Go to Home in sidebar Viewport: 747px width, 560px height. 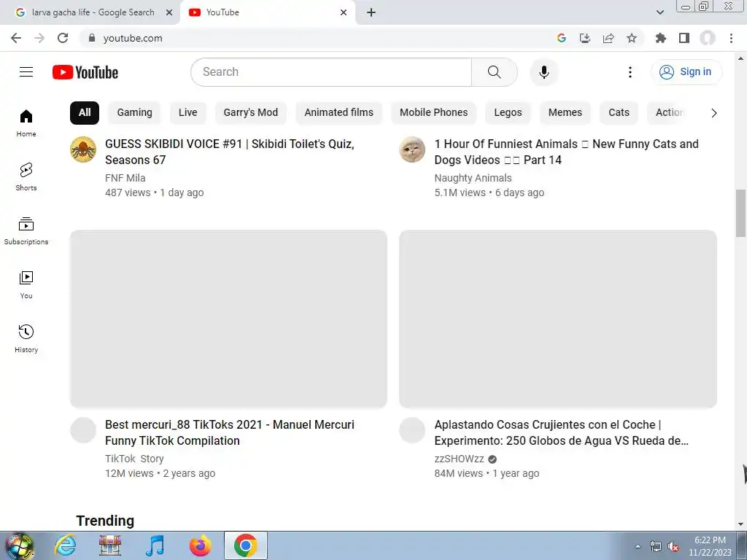(26, 122)
